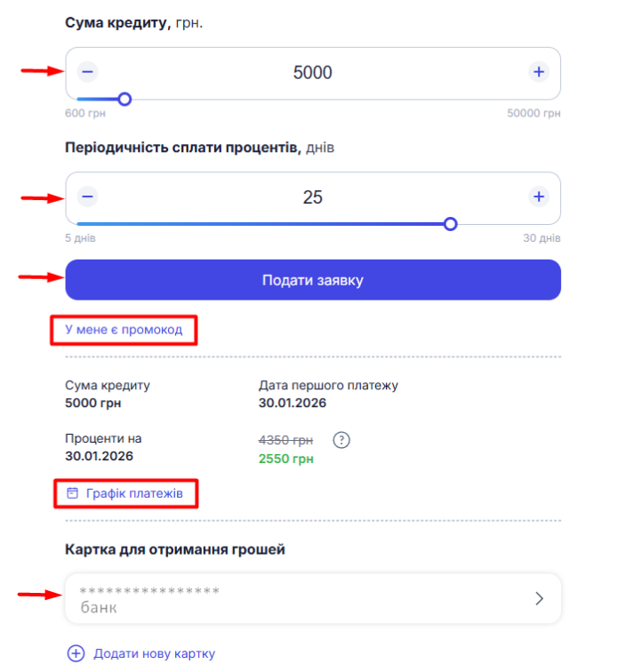Open the У мене є промокод link

pyautogui.click(x=124, y=330)
